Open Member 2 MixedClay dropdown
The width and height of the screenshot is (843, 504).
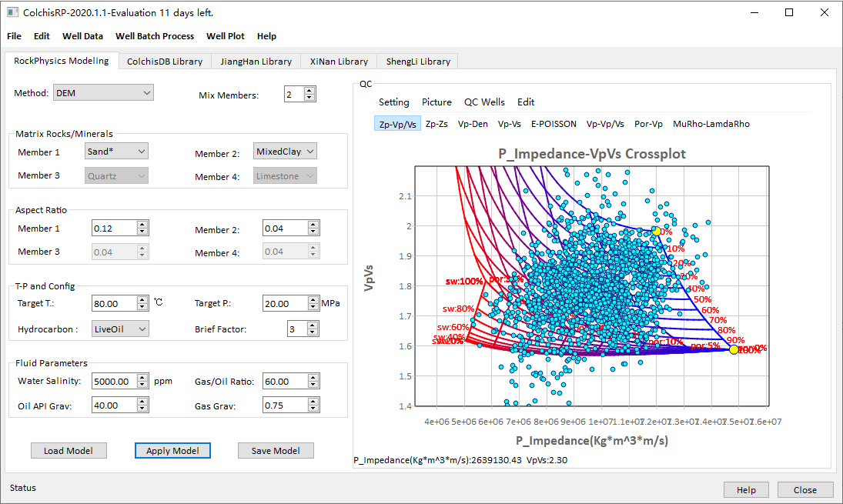coord(285,152)
